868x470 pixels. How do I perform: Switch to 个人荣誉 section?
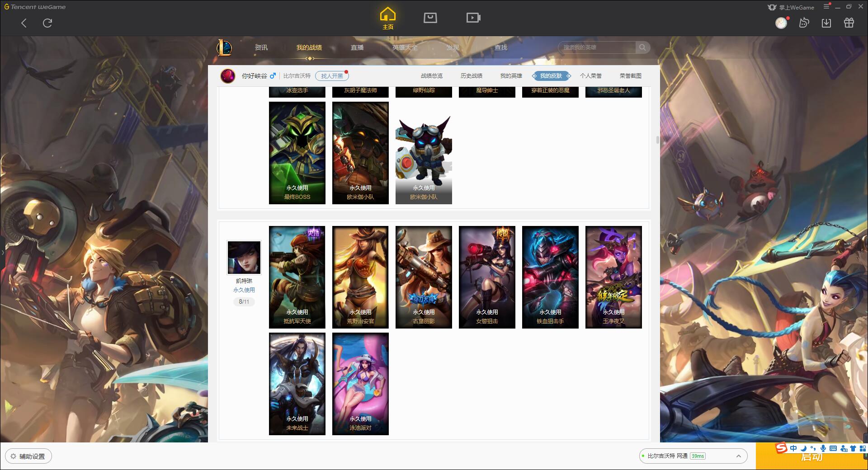pyautogui.click(x=591, y=76)
